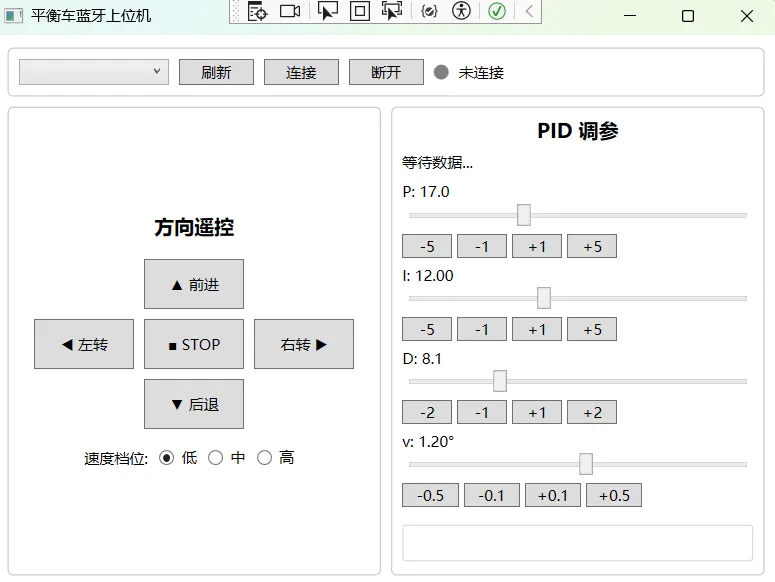
Task: Increase I by 1
Action: [537, 329]
